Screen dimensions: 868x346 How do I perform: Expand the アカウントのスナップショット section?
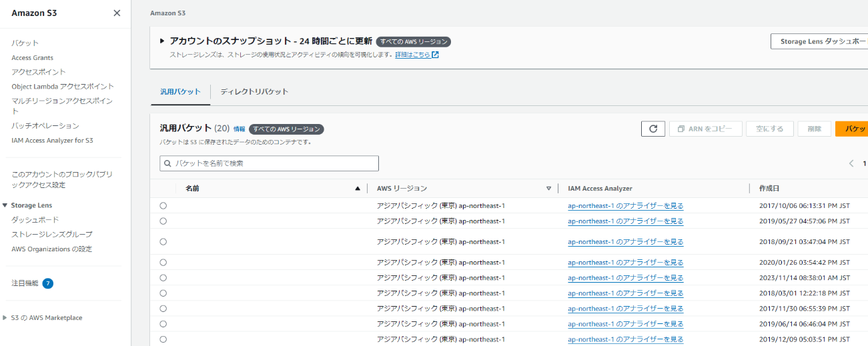(162, 41)
